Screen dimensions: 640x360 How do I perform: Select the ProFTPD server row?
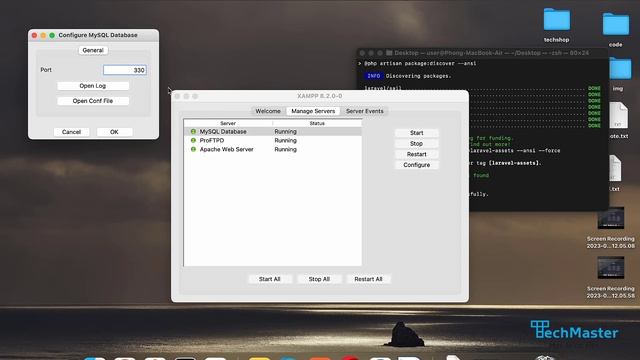click(x=273, y=140)
